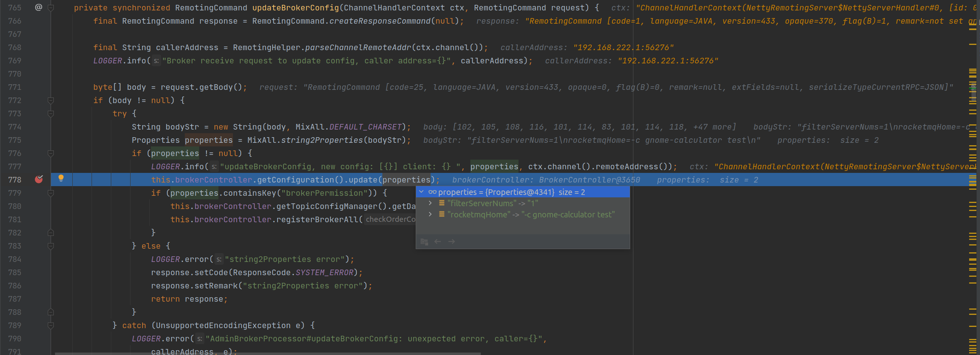Click setRemark on line 786
Viewport: 980px width, 355px height.
(x=216, y=286)
